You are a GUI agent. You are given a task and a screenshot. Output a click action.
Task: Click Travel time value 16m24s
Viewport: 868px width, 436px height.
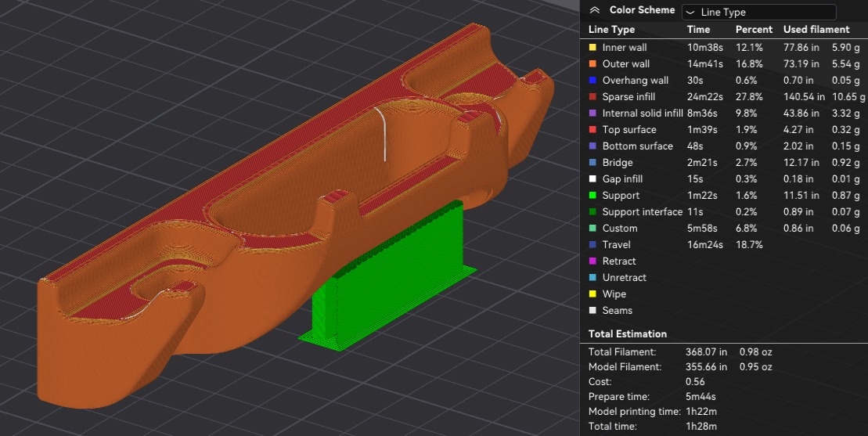705,244
